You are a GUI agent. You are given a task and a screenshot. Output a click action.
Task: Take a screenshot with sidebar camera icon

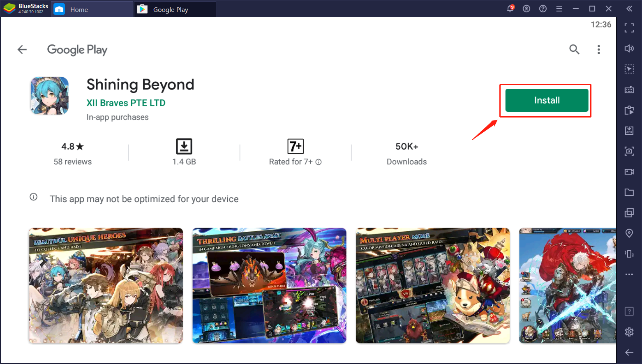pyautogui.click(x=629, y=151)
